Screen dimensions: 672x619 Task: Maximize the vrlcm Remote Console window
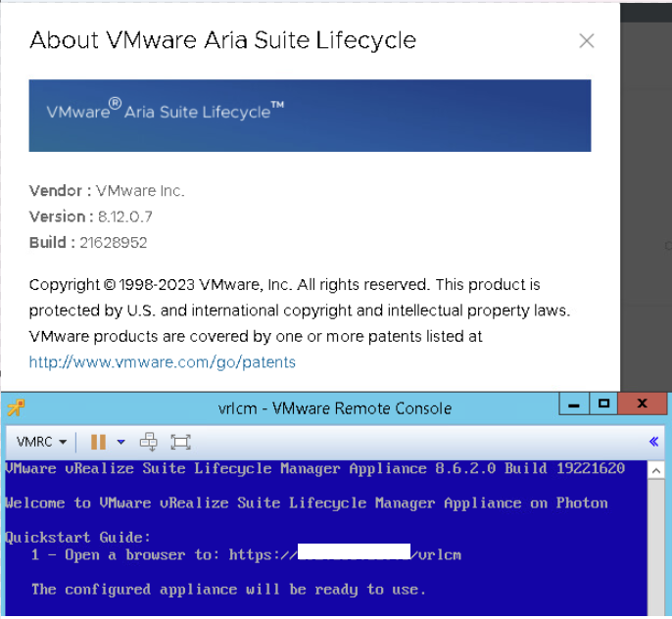(x=603, y=404)
